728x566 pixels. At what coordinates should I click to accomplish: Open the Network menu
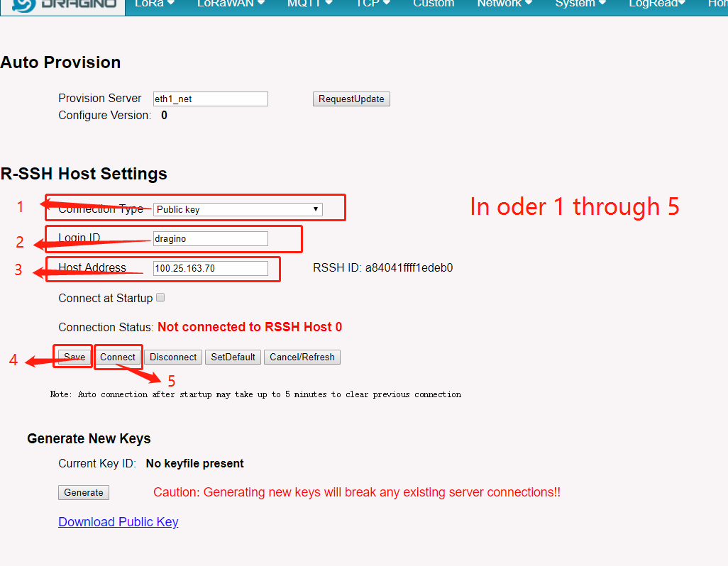tap(504, 4)
